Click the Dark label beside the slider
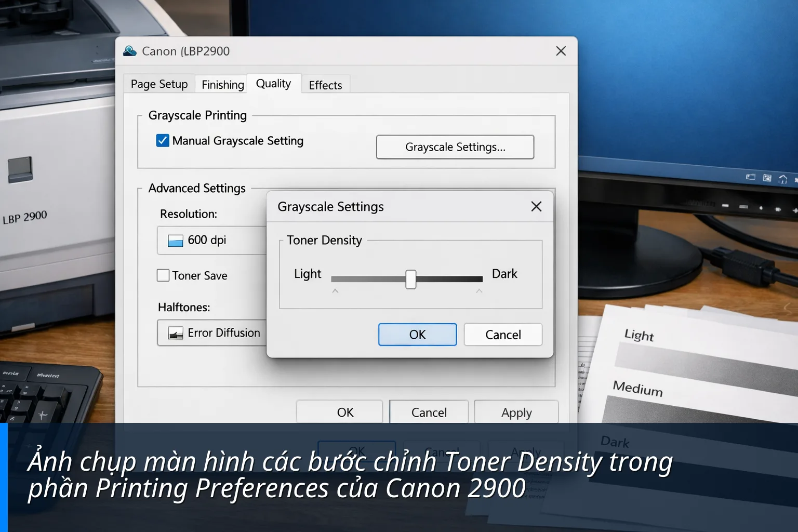Viewport: 798px width, 532px height. 504,274
